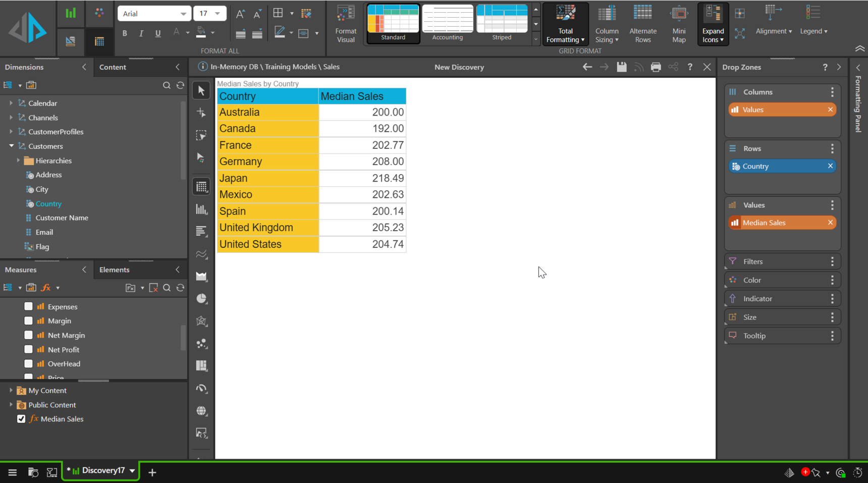Select the pie chart visualization icon
The height and width of the screenshot is (483, 868).
[201, 299]
